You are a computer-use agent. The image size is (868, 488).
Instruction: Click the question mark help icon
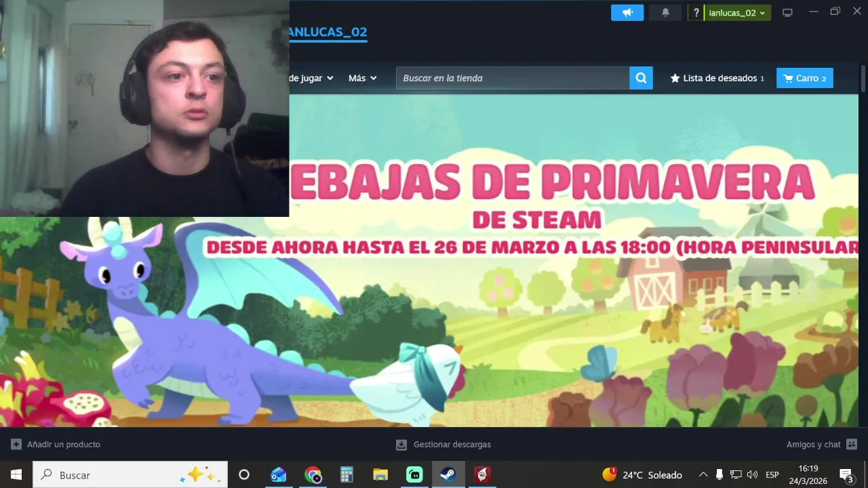696,13
